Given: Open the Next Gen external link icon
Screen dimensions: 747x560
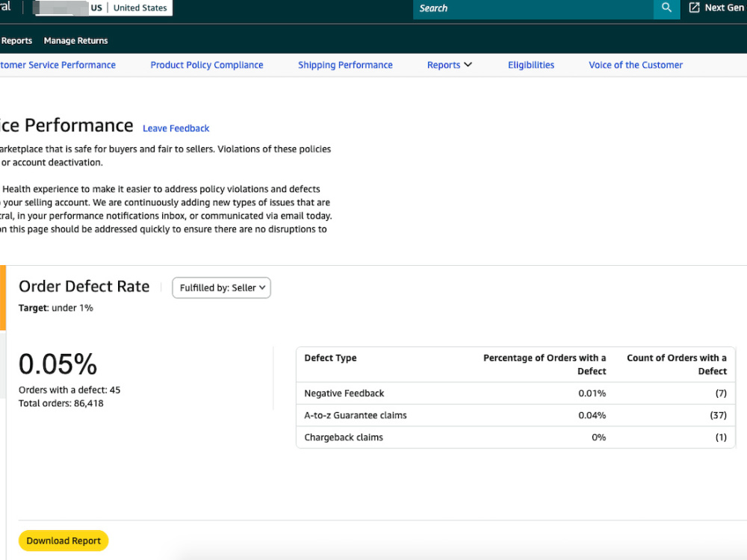Looking at the screenshot, I should coord(695,7).
